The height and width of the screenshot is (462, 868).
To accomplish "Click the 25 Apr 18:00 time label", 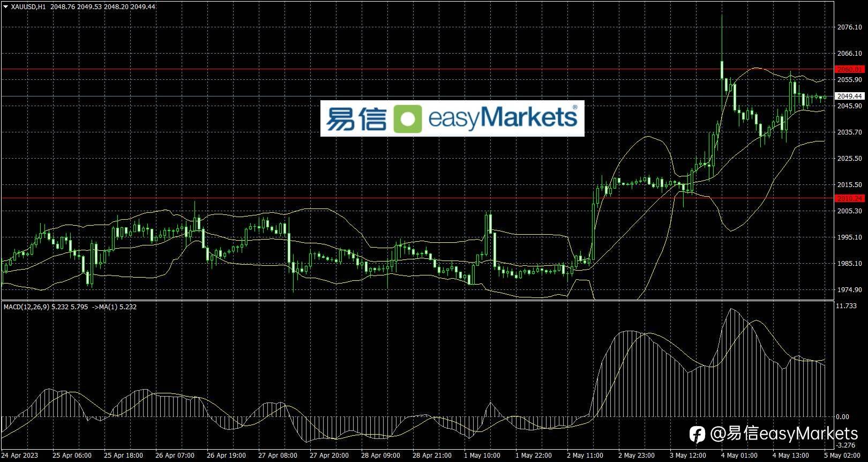I will 123,456.
